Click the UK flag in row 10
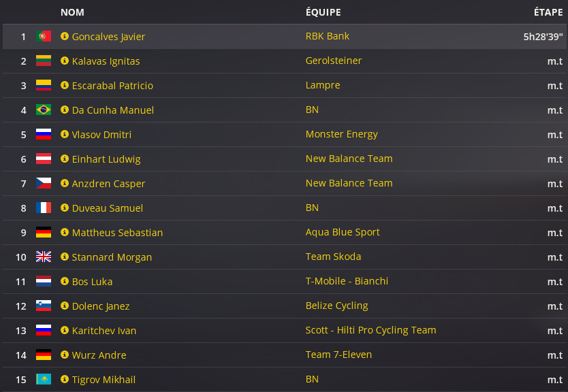This screenshot has height=392, width=568. coord(44,257)
